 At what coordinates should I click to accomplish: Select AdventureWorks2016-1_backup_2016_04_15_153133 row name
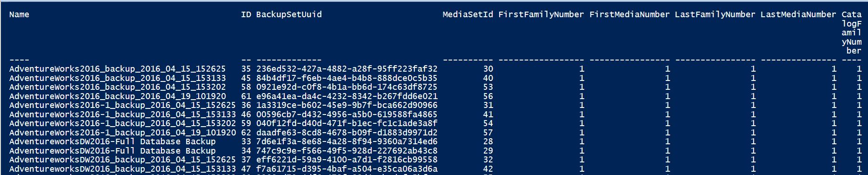[122, 114]
